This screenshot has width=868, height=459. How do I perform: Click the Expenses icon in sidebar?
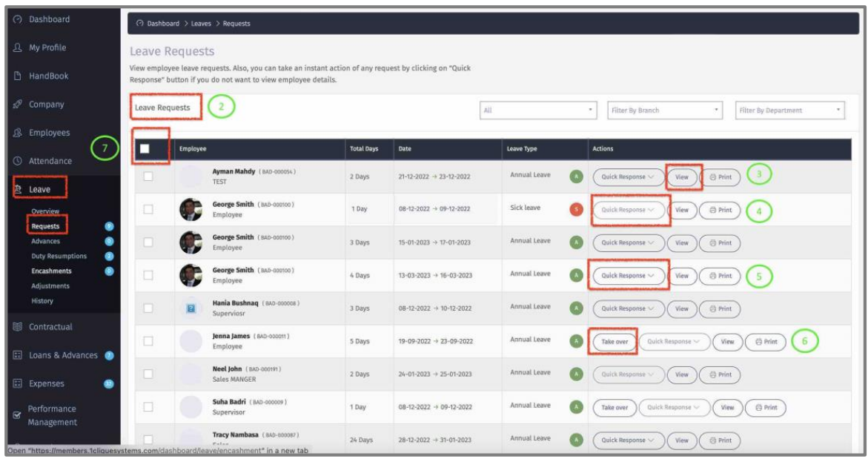[x=17, y=384]
